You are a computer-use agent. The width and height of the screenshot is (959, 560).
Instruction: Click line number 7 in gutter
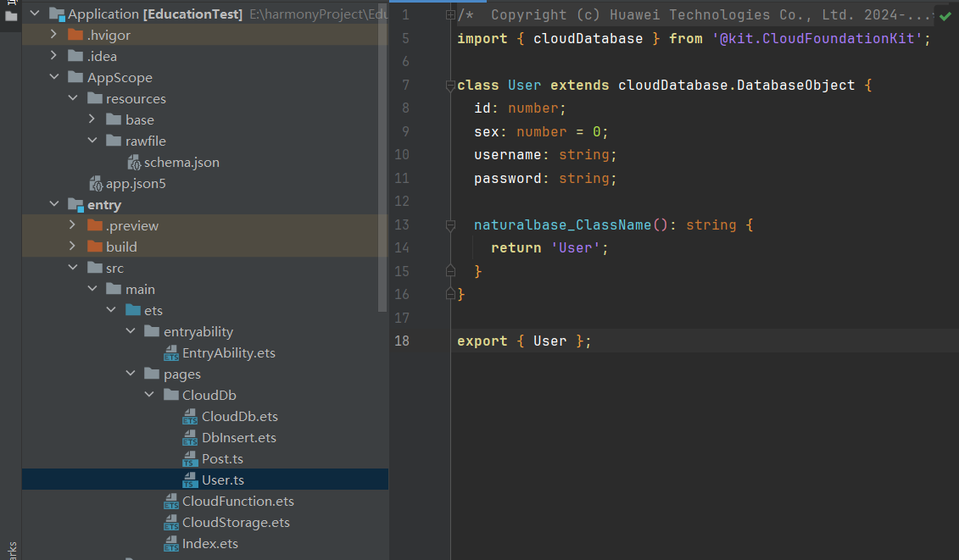(x=405, y=85)
